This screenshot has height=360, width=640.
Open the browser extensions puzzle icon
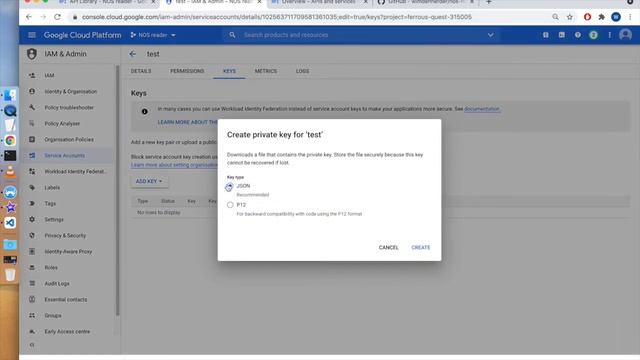tap(601, 17)
